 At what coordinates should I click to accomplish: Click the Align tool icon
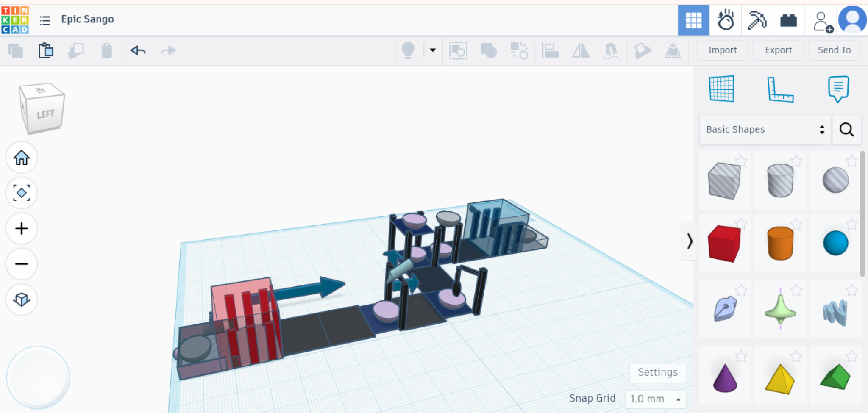point(550,51)
